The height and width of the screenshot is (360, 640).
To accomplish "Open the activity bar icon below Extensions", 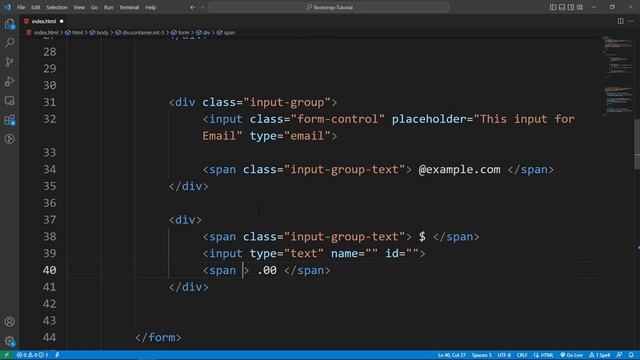I will (x=9, y=139).
